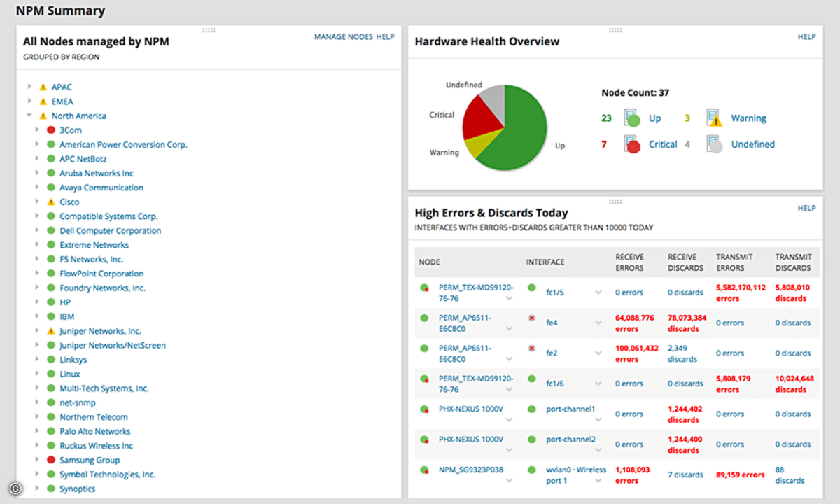Click the port-channel1 interface status icon
840x504 pixels.
(531, 409)
